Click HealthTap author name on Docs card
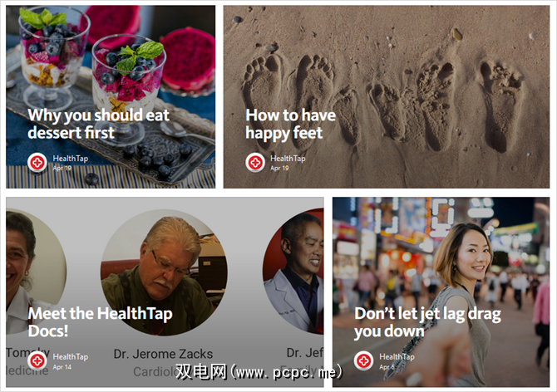The image size is (557, 392). point(71,356)
